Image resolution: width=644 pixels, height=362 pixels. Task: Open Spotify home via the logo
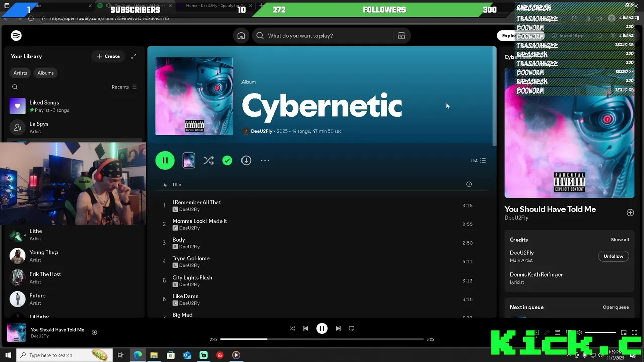click(16, 36)
